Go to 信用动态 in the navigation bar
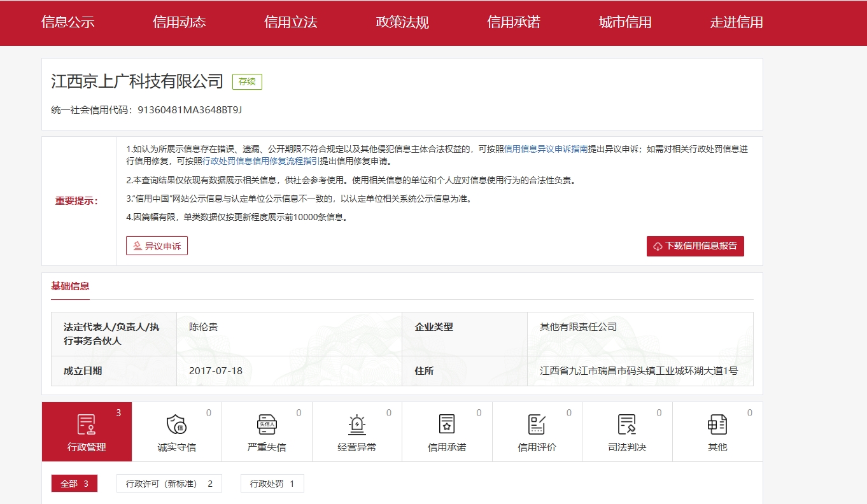Screen dimensions: 867x504 [x=180, y=22]
